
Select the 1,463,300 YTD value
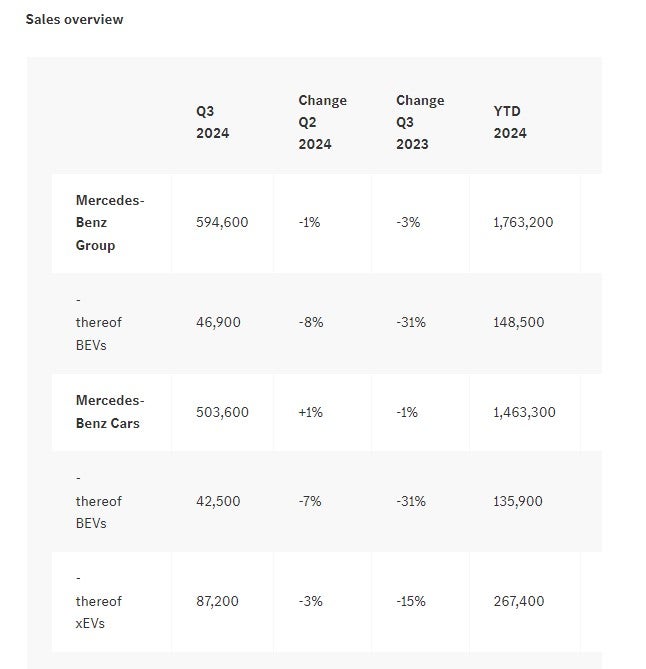click(x=524, y=412)
